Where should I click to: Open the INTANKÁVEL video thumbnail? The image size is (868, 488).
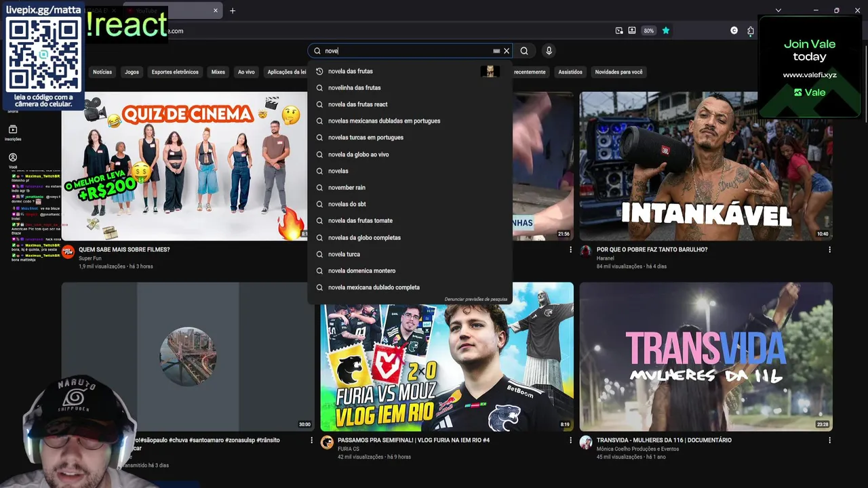click(706, 166)
